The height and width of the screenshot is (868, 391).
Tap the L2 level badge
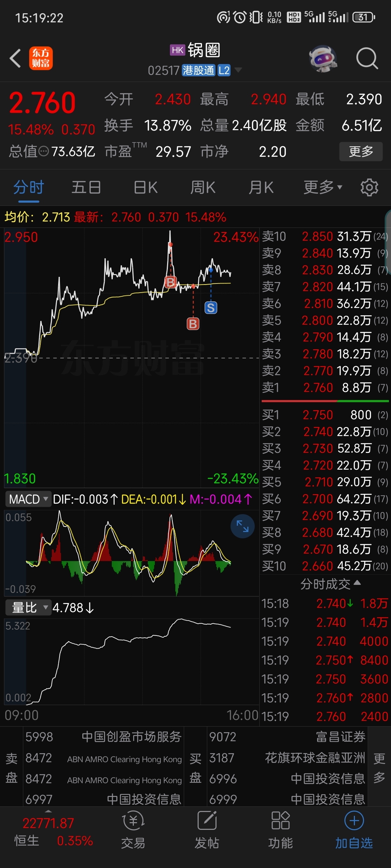[224, 70]
